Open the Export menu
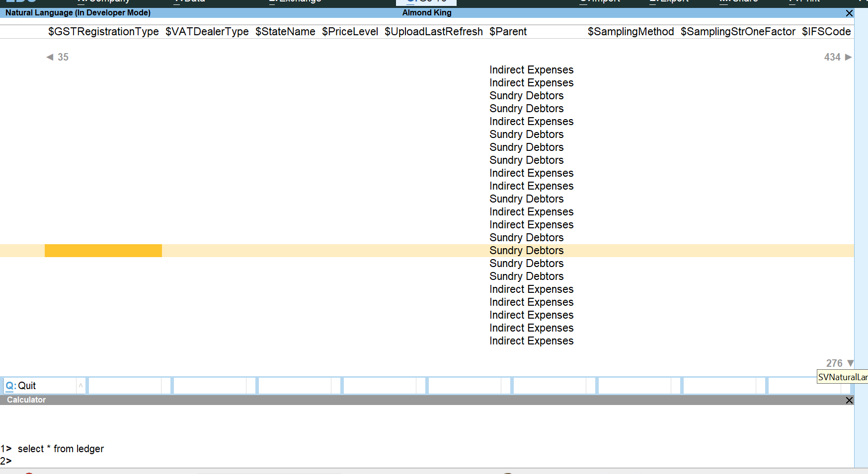868x474 pixels. pos(668,1)
